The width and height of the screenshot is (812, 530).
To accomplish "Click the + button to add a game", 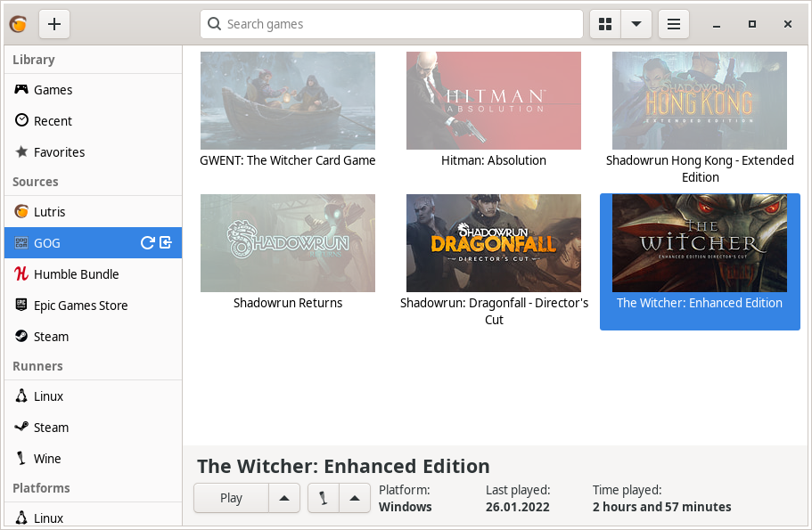I will click(53, 24).
